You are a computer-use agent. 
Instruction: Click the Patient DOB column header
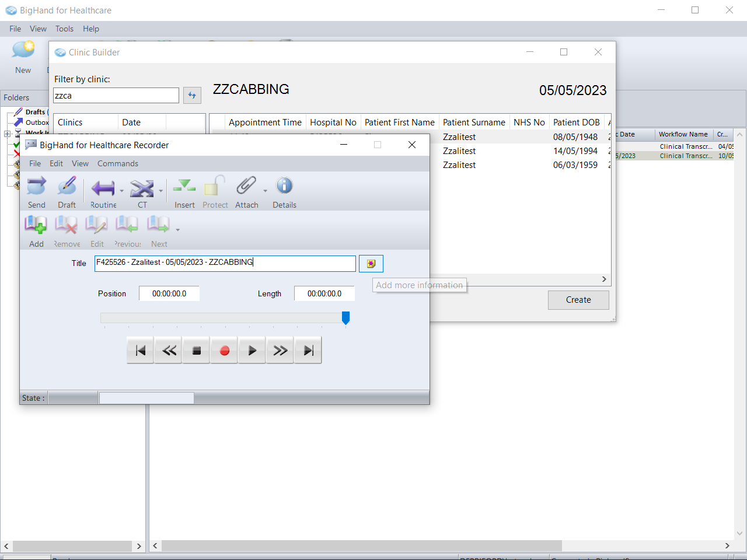577,122
